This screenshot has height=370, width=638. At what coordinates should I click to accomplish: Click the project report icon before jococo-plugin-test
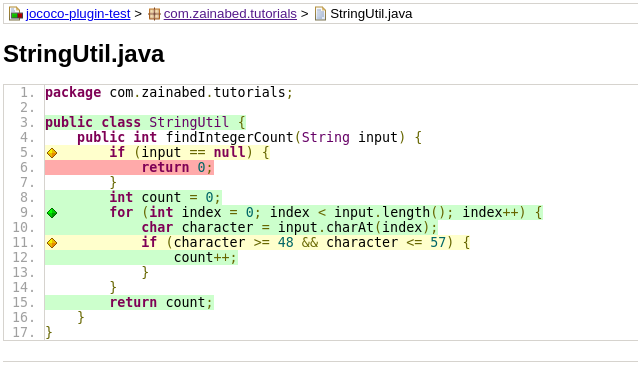[x=16, y=14]
